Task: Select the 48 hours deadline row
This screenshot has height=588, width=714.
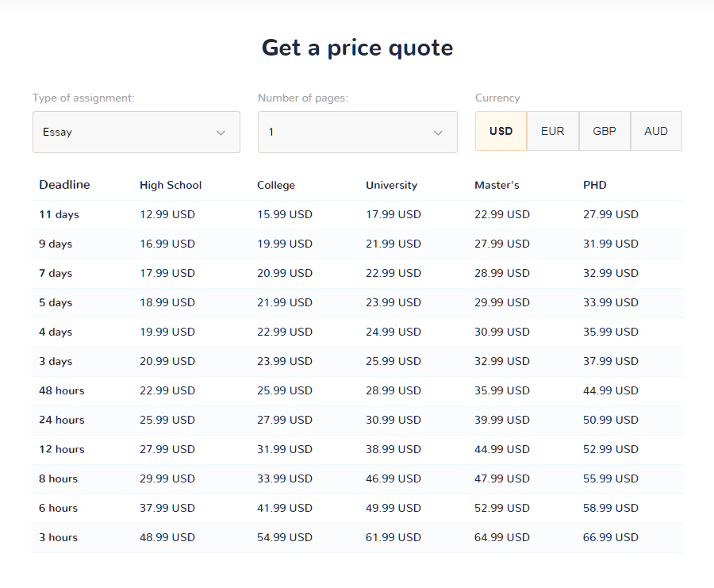Action: click(x=358, y=391)
